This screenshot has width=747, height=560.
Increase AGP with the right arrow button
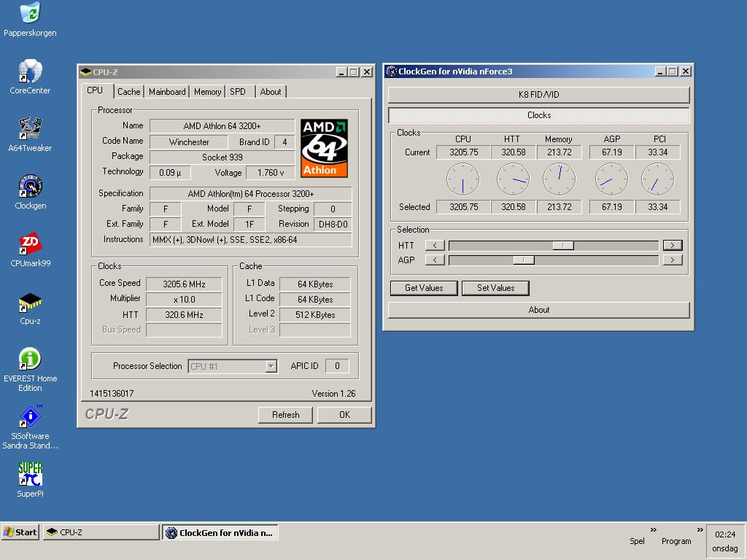(x=673, y=260)
